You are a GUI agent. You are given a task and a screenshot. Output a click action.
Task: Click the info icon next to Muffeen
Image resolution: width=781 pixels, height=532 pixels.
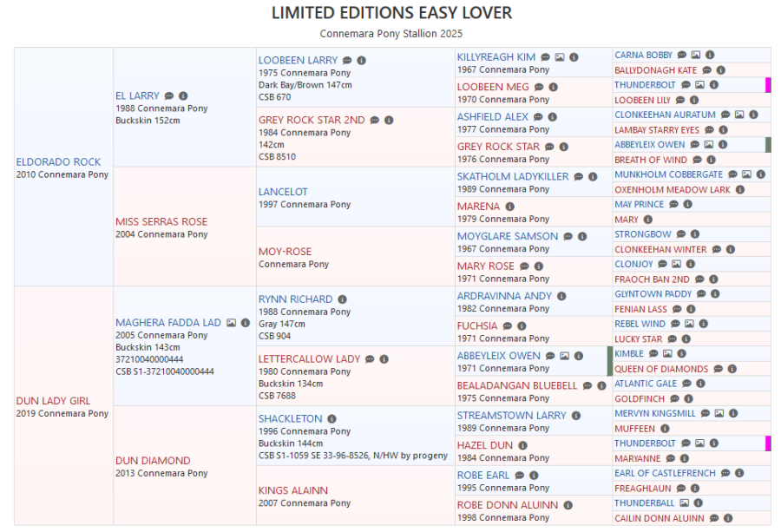tap(665, 429)
